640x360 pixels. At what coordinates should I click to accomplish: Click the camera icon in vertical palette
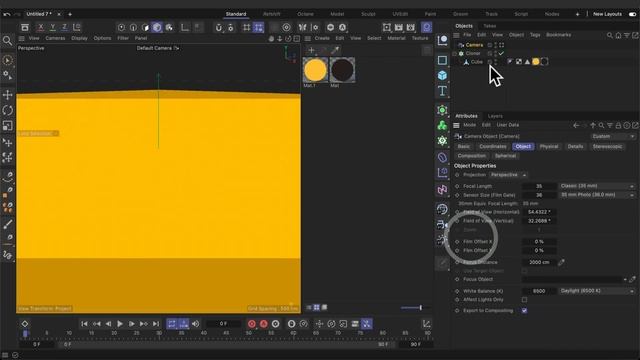pos(442,224)
